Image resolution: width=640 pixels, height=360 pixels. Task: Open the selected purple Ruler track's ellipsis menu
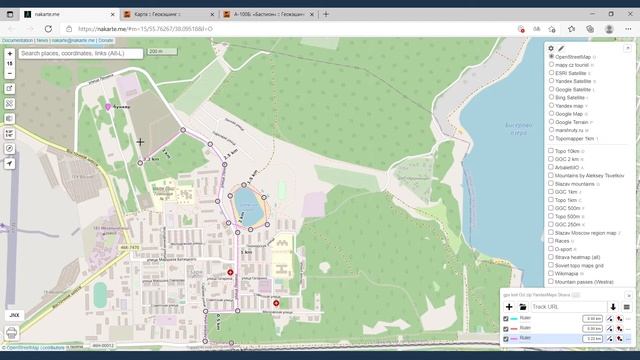(x=629, y=339)
